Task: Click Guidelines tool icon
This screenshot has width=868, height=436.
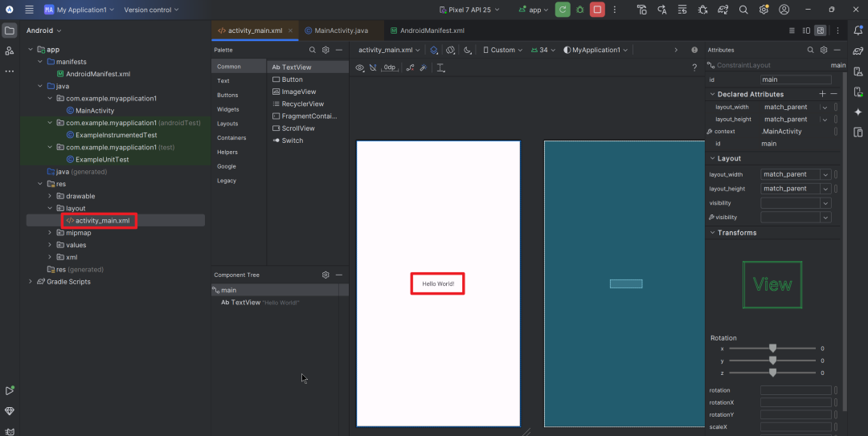Action: (x=440, y=67)
